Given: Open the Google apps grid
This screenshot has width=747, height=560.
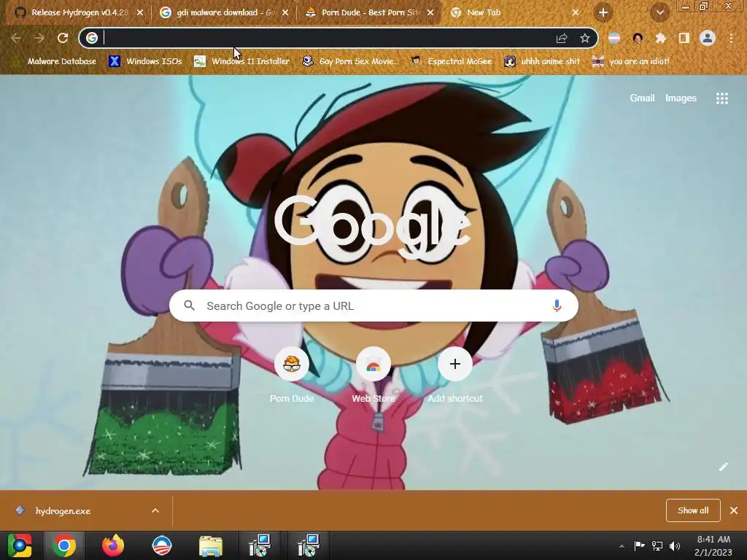Looking at the screenshot, I should coord(721,98).
